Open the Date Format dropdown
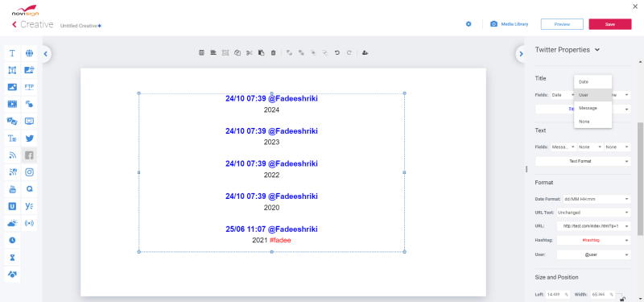The width and height of the screenshot is (644, 302). (597, 199)
